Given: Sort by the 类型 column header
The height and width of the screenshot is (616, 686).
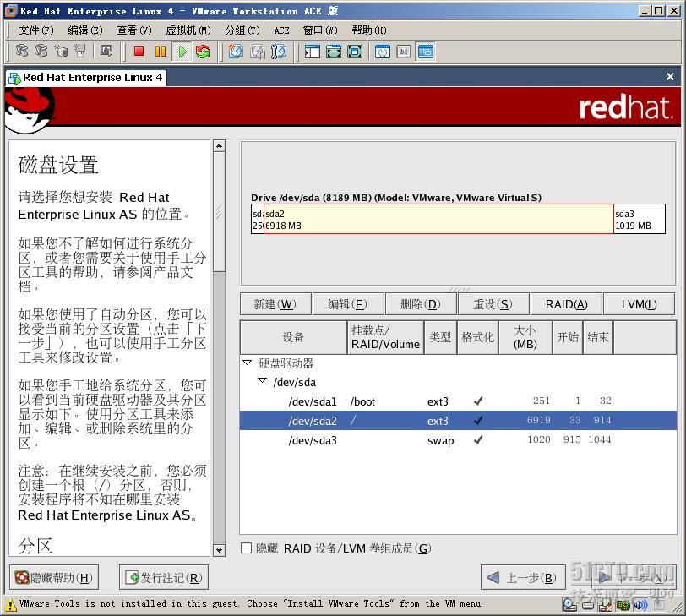Looking at the screenshot, I should point(440,337).
